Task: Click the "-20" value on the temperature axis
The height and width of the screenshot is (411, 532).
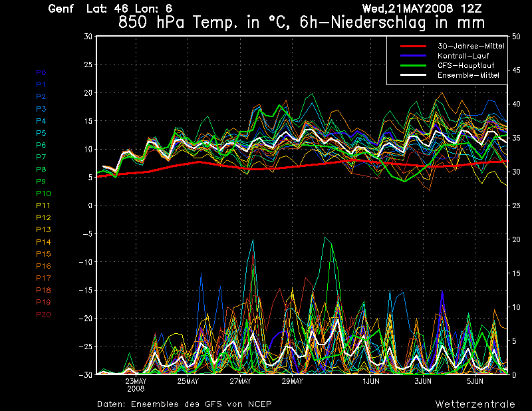Action: pos(86,319)
